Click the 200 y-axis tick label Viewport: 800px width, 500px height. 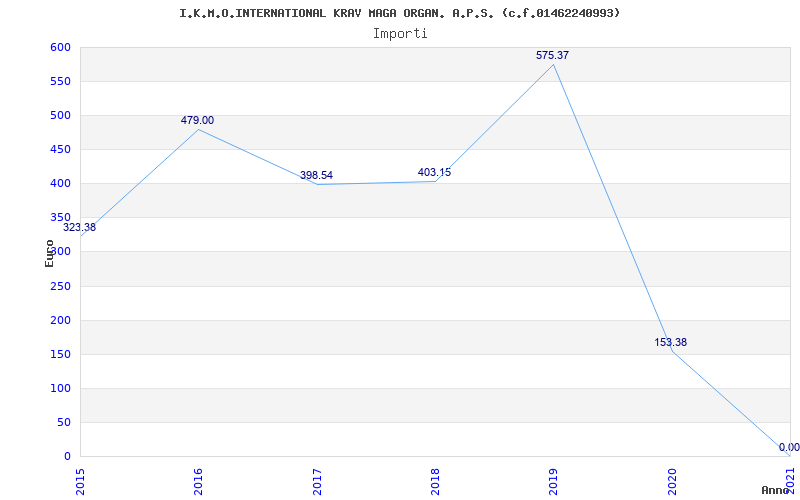point(60,320)
